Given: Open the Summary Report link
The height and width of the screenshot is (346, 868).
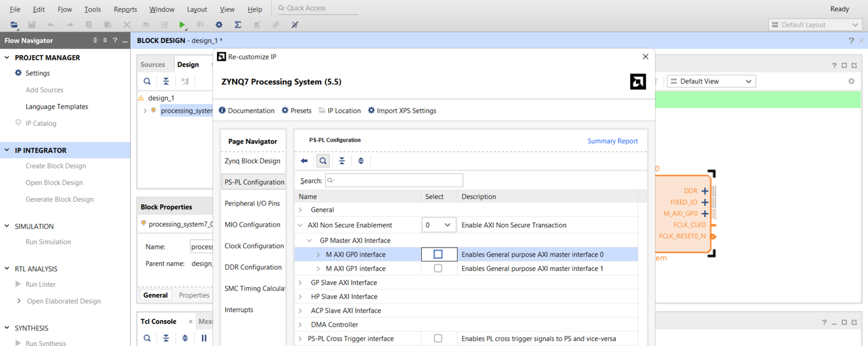Looking at the screenshot, I should pyautogui.click(x=612, y=141).
